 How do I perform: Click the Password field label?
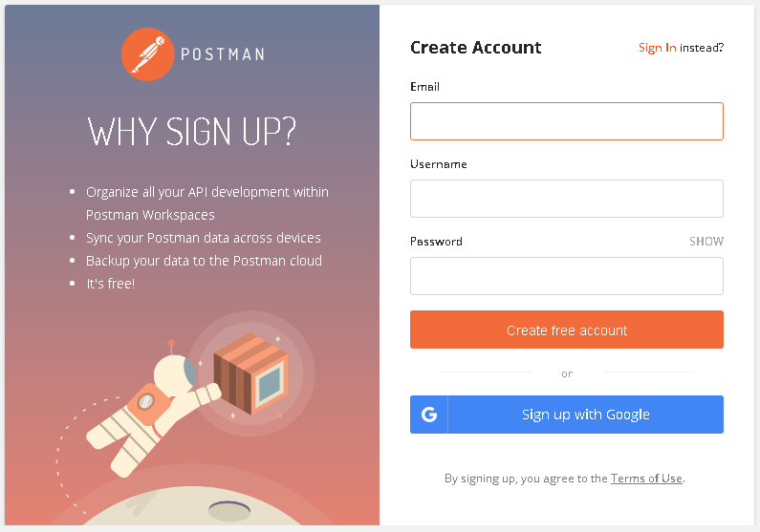tap(436, 241)
